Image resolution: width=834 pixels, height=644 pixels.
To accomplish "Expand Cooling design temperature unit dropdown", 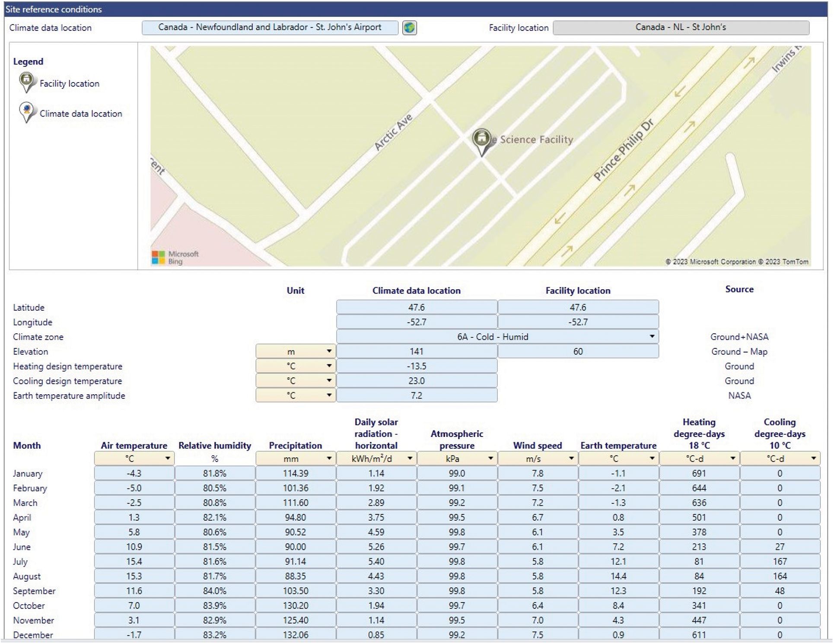I will click(329, 381).
